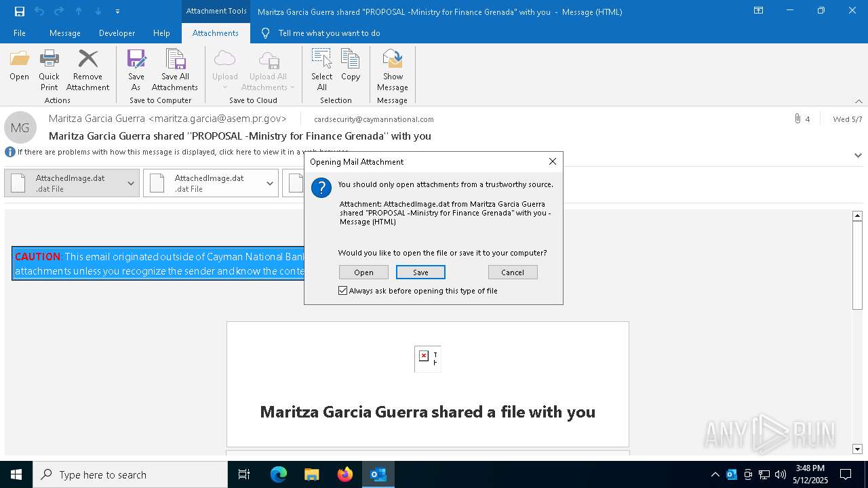
Task: Open Ribbon Display Options
Action: (759, 11)
